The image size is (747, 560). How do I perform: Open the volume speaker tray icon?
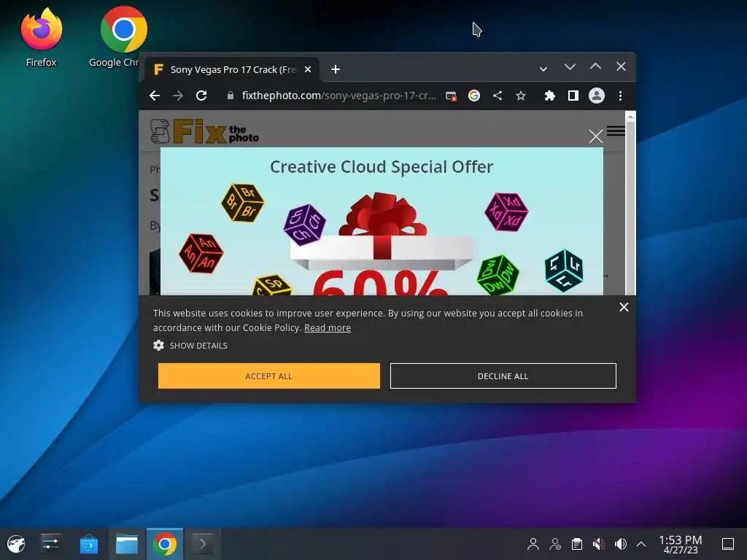620,544
